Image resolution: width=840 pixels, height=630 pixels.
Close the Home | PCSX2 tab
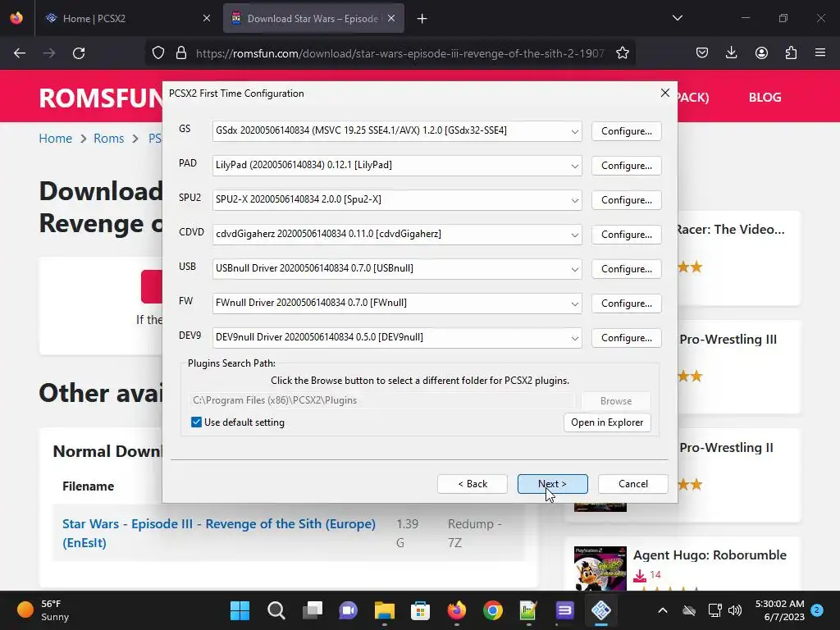pos(207,19)
